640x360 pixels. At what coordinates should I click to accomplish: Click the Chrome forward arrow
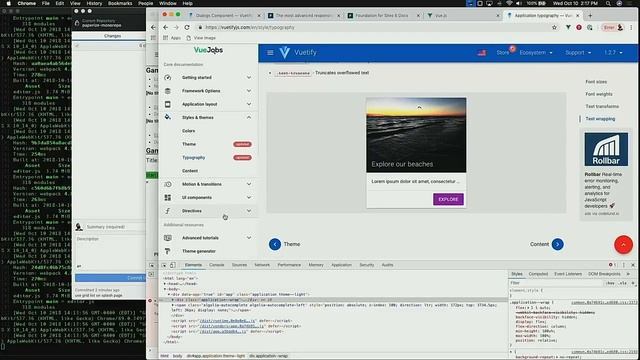[176, 27]
